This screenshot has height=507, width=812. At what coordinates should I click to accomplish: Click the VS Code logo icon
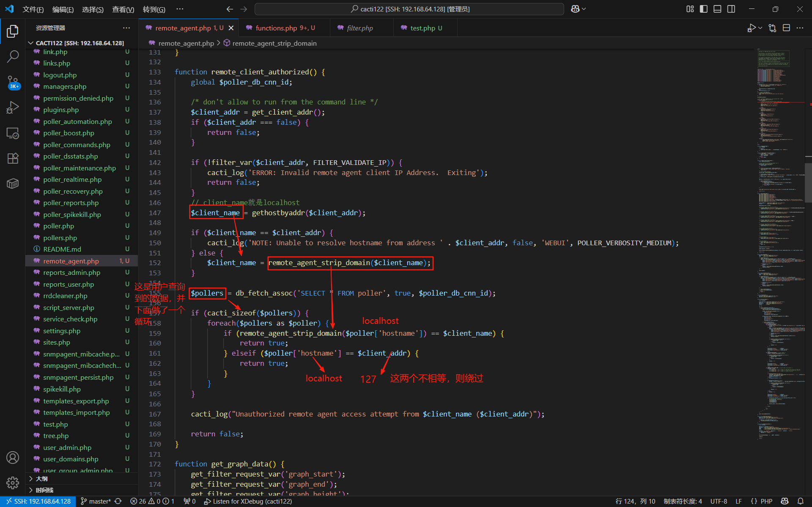pyautogui.click(x=9, y=9)
